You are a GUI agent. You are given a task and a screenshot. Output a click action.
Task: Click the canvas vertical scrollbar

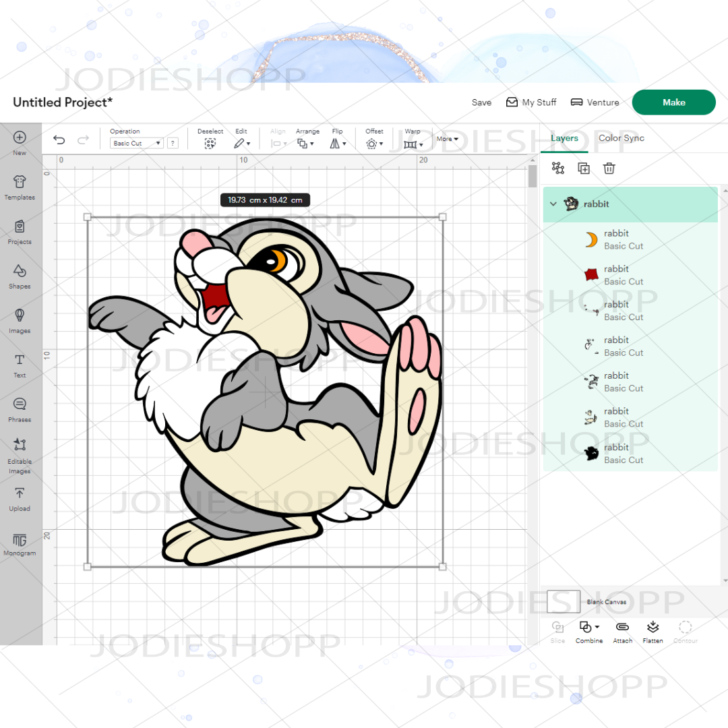(x=532, y=175)
